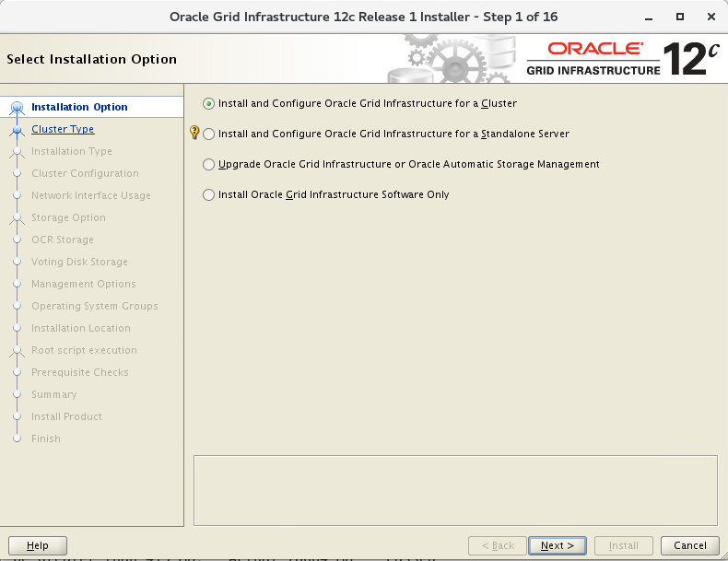728x561 pixels.
Task: Click the Storage Option step label
Action: pyautogui.click(x=68, y=217)
